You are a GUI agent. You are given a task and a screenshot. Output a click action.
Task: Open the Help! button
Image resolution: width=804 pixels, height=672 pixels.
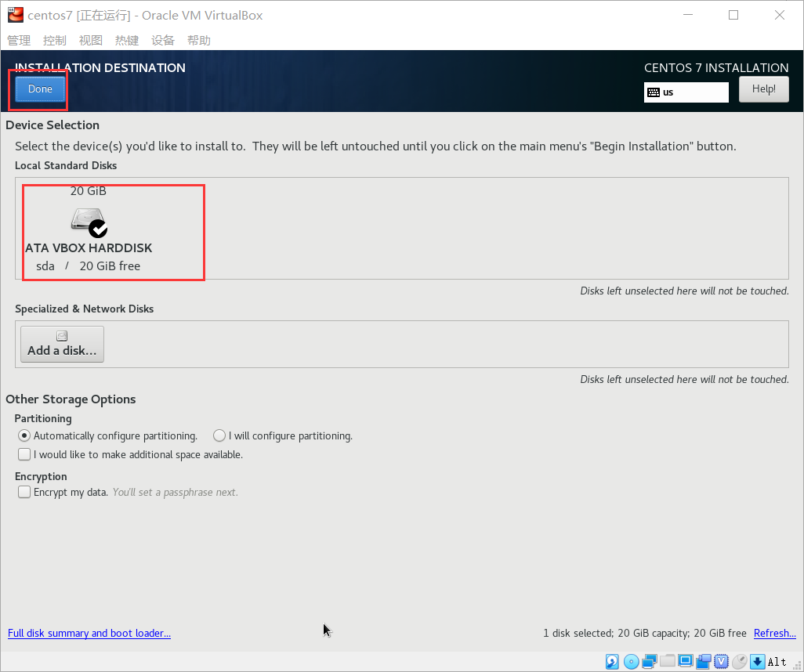pyautogui.click(x=763, y=89)
